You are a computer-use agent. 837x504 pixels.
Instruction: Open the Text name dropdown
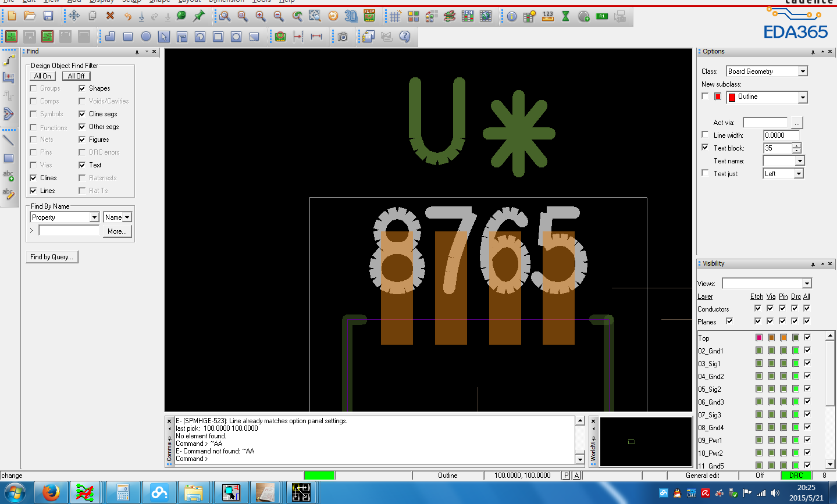pyautogui.click(x=800, y=161)
